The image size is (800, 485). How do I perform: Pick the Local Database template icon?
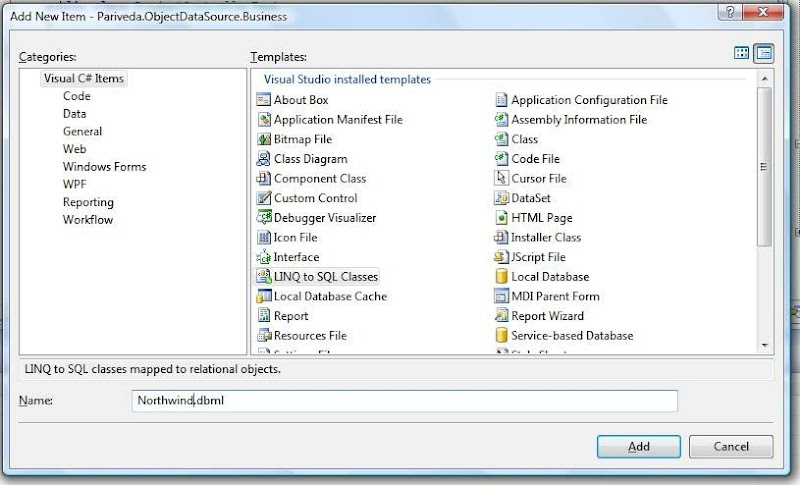[x=501, y=276]
